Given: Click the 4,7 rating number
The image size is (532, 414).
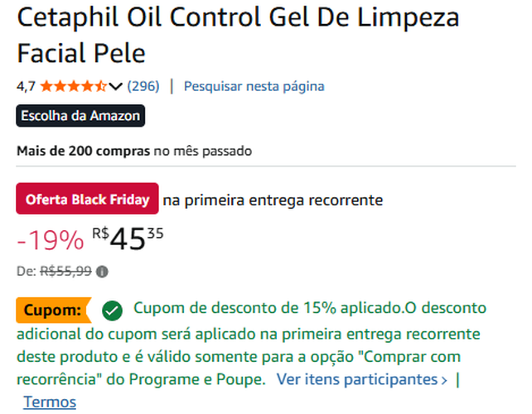Looking at the screenshot, I should 26,86.
